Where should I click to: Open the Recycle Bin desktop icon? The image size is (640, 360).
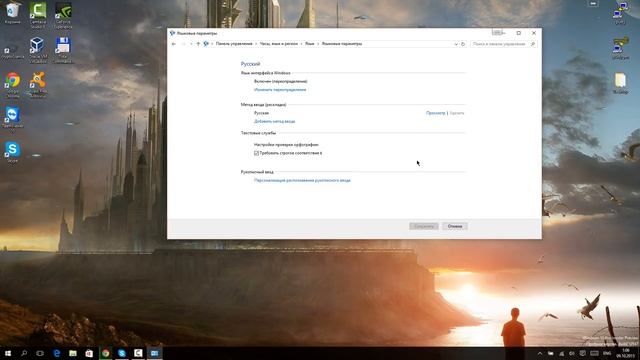pyautogui.click(x=13, y=12)
